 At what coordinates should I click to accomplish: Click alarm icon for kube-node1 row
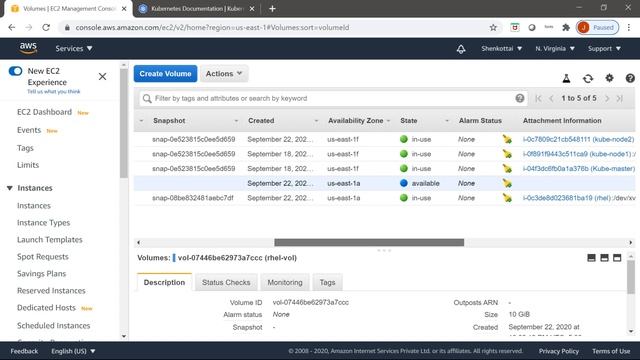pyautogui.click(x=507, y=154)
